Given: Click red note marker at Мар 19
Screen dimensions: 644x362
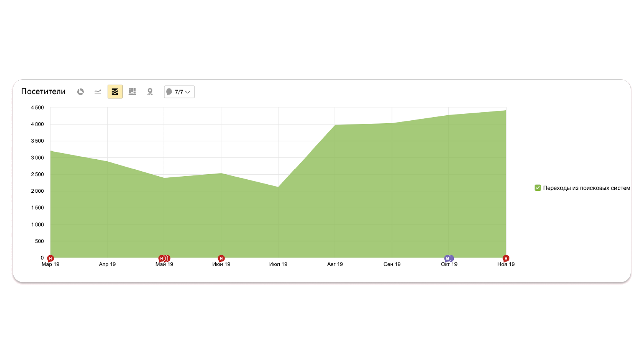Looking at the screenshot, I should pyautogui.click(x=50, y=258).
